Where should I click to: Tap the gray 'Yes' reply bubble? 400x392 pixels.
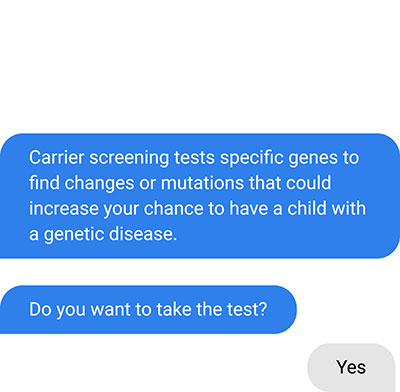(x=351, y=367)
